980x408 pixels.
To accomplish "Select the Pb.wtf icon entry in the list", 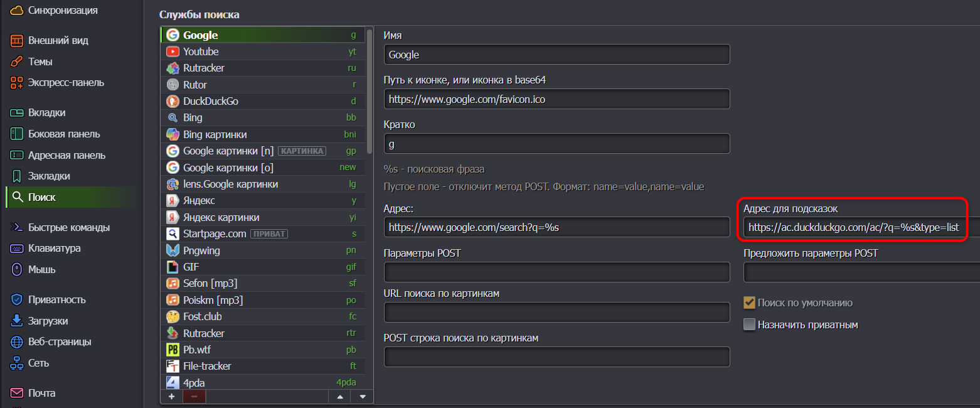I will (x=173, y=350).
